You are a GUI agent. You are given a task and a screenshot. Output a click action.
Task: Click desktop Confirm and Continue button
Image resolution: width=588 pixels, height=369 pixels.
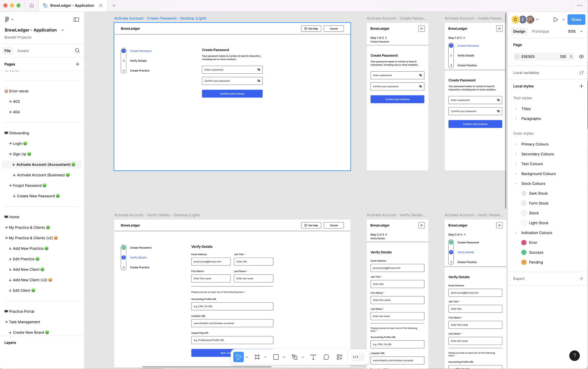click(232, 94)
